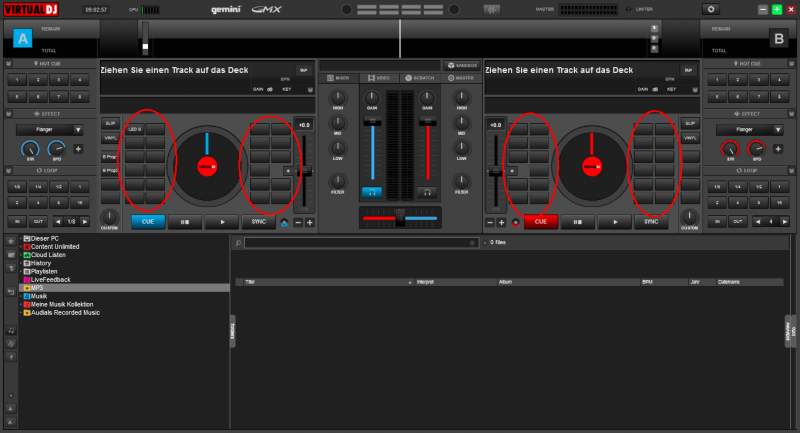The image size is (800, 433).
Task: Enable SLIP mode on deck B
Action: click(690, 123)
